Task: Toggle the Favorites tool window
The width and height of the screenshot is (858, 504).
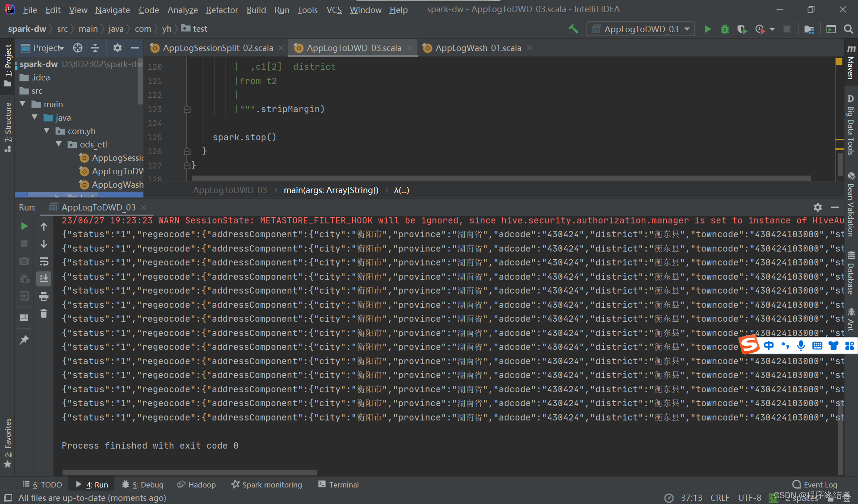Action: [x=8, y=443]
